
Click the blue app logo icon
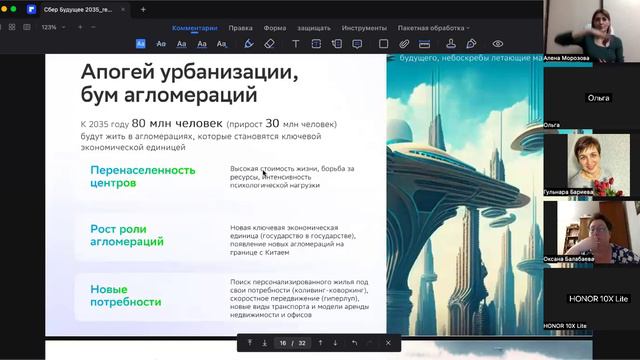pos(31,9)
